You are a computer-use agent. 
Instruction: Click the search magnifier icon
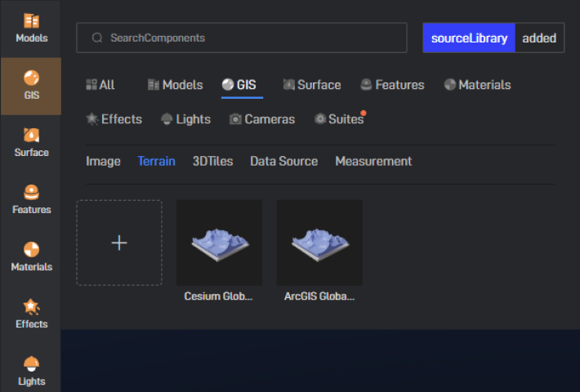tap(97, 38)
